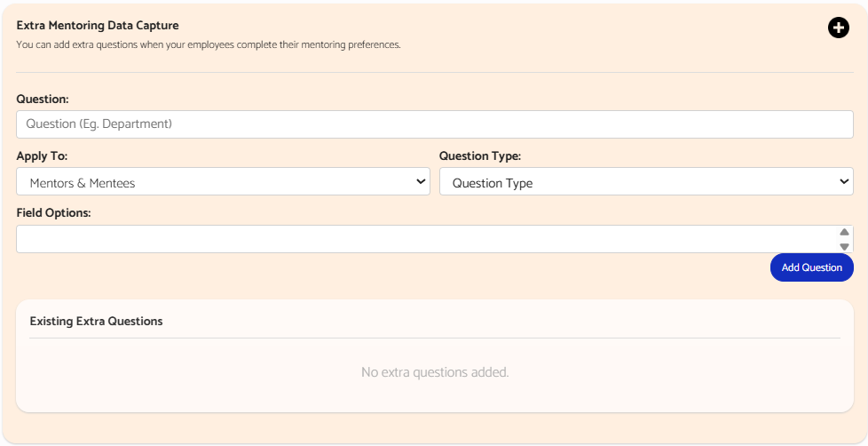This screenshot has width=868, height=446.
Task: Click the black plus circle icon
Action: tap(838, 28)
